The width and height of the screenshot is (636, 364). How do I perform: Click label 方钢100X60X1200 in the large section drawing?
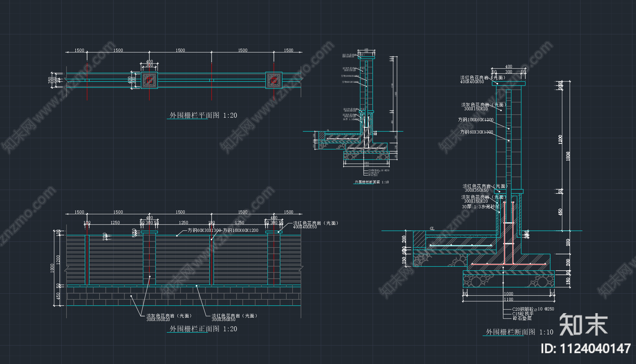click(476, 120)
